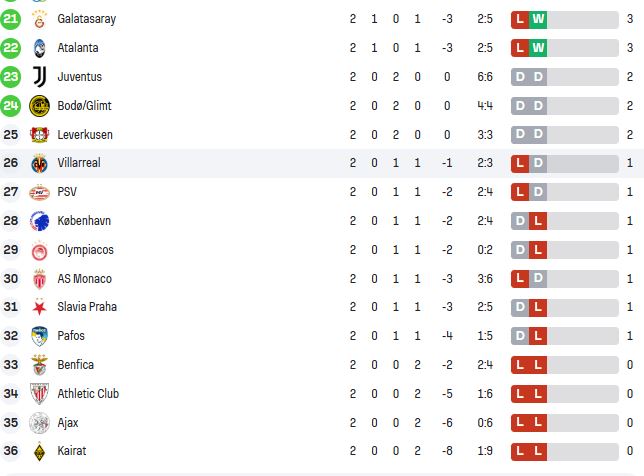This screenshot has height=476, width=644.
Task: Click the Villarreal club crest
Action: tap(40, 163)
